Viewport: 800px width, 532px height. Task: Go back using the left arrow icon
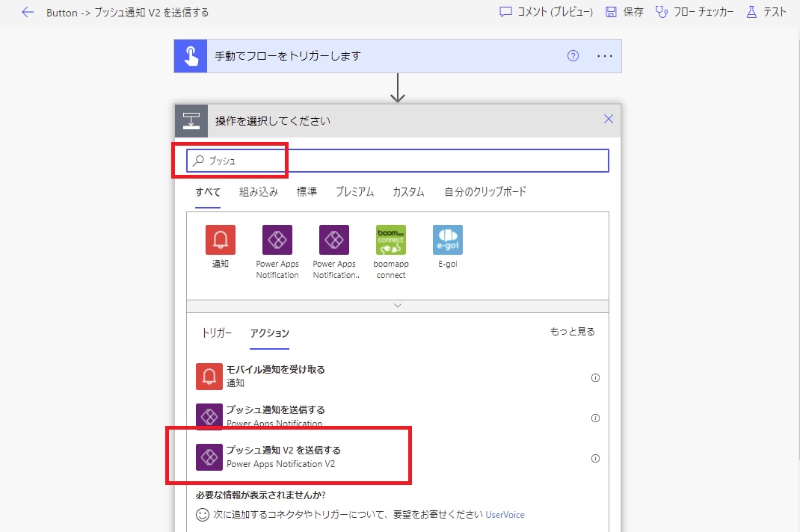coord(28,12)
